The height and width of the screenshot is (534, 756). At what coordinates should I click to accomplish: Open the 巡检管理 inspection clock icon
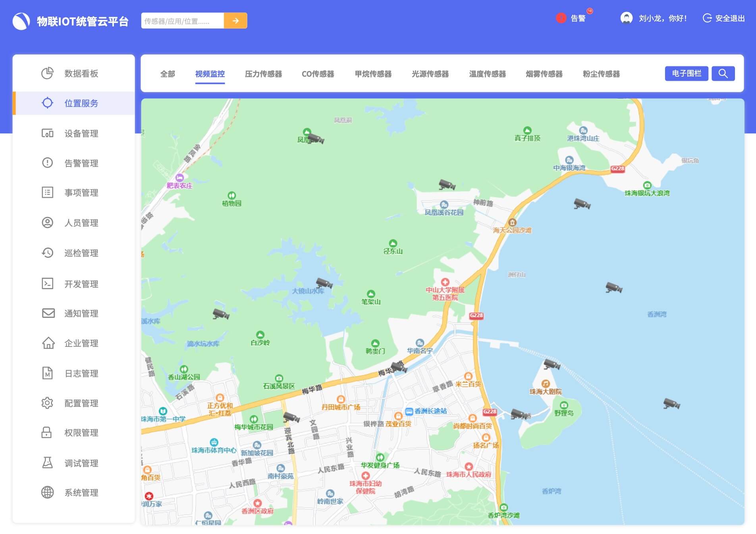coord(48,253)
